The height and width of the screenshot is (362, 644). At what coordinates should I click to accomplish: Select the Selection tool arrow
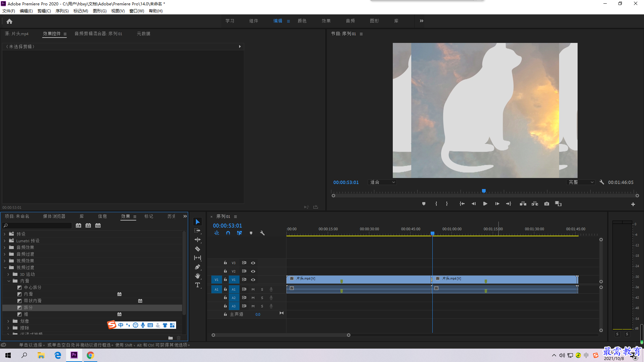[x=198, y=222]
